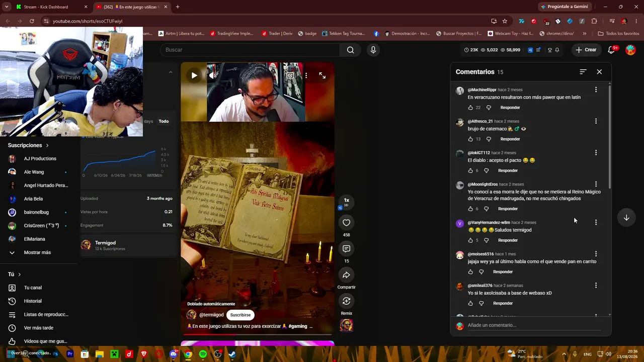Open comments icon showing 15
Image resolution: width=644 pixels, height=362 pixels.
[346, 249]
